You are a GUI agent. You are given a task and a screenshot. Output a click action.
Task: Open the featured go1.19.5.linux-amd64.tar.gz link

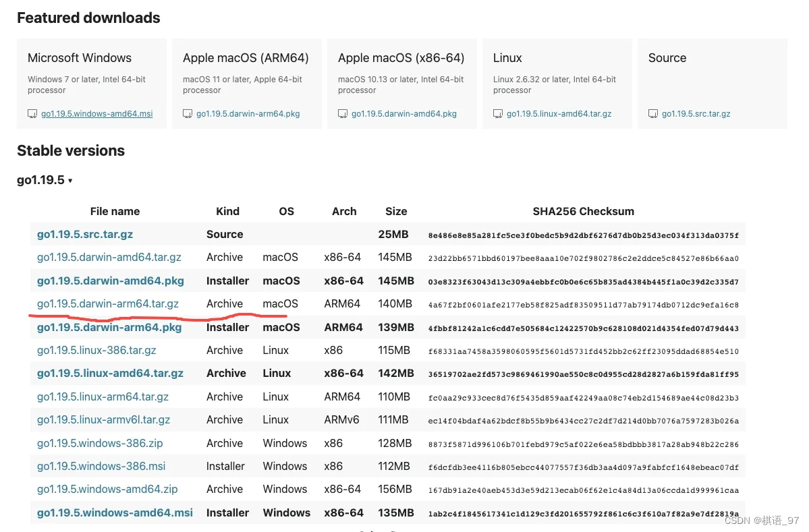click(559, 114)
